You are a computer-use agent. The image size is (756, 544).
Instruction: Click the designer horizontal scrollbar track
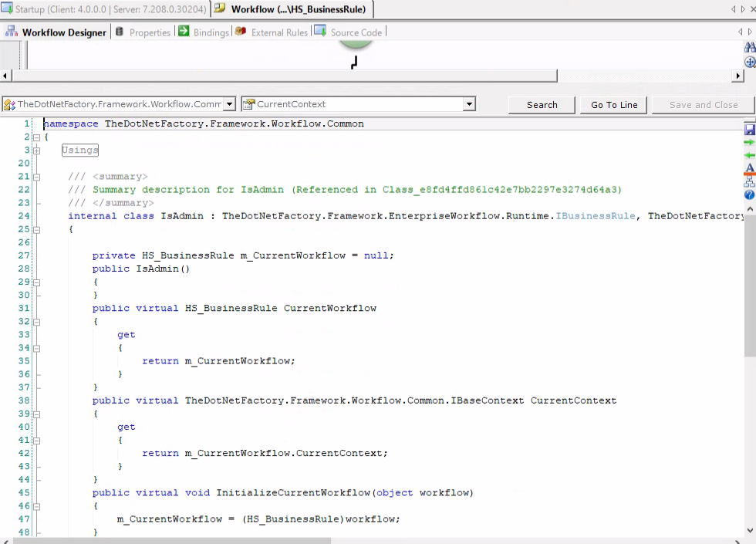pos(644,76)
